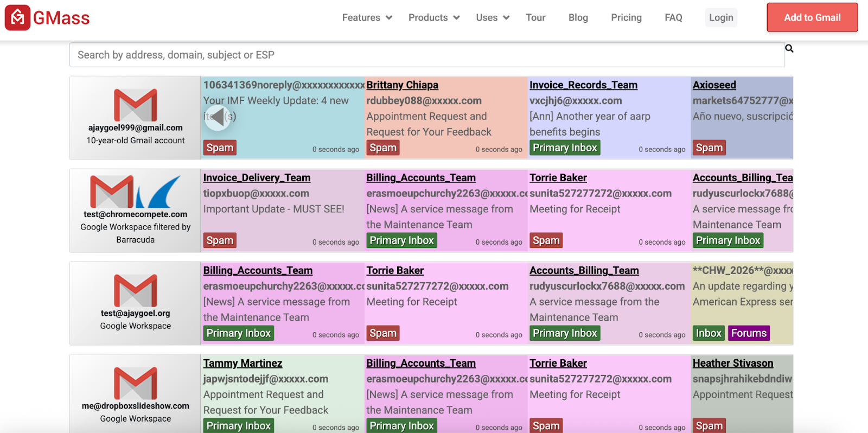Click the **CHW_2026** sender text
Image resolution: width=868 pixels, height=433 pixels.
click(x=743, y=270)
